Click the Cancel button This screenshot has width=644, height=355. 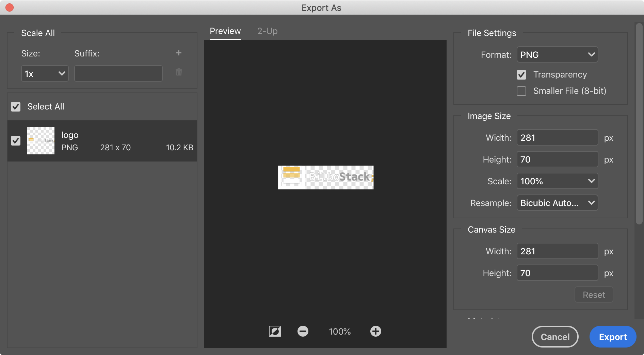pos(555,337)
